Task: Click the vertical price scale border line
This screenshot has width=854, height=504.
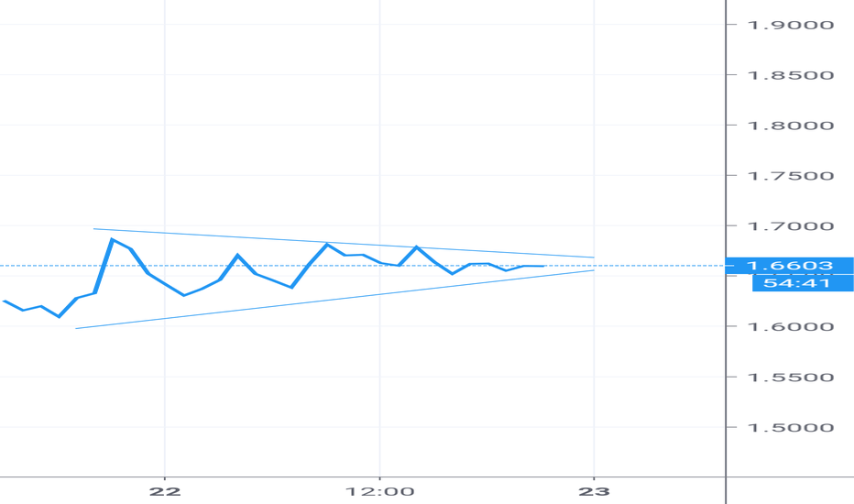Action: [726, 252]
